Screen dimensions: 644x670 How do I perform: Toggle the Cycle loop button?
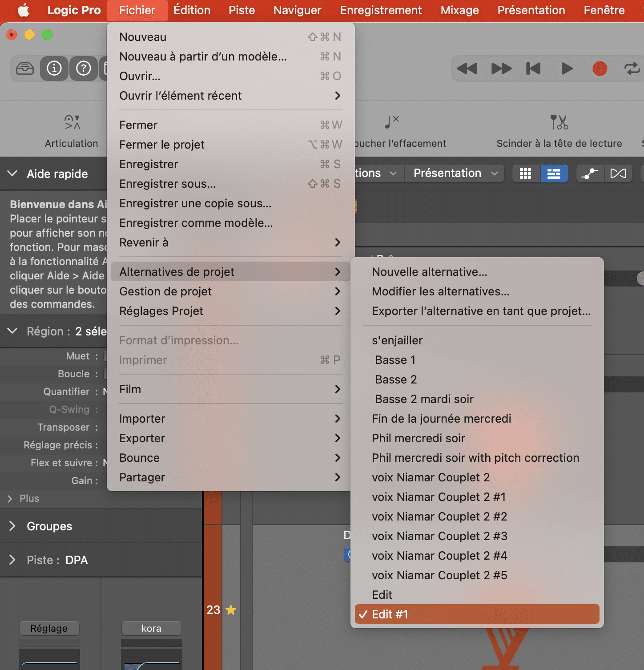click(x=632, y=69)
